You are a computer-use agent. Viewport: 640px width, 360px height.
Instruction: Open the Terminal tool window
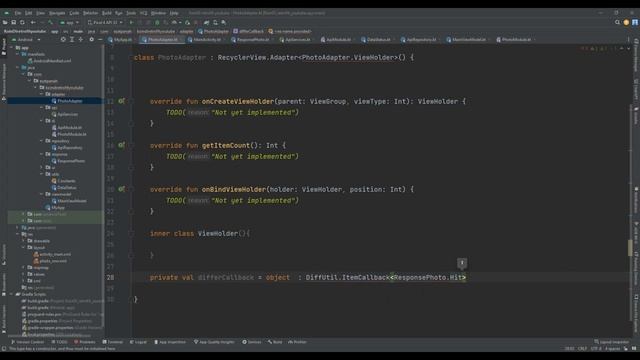[113, 342]
